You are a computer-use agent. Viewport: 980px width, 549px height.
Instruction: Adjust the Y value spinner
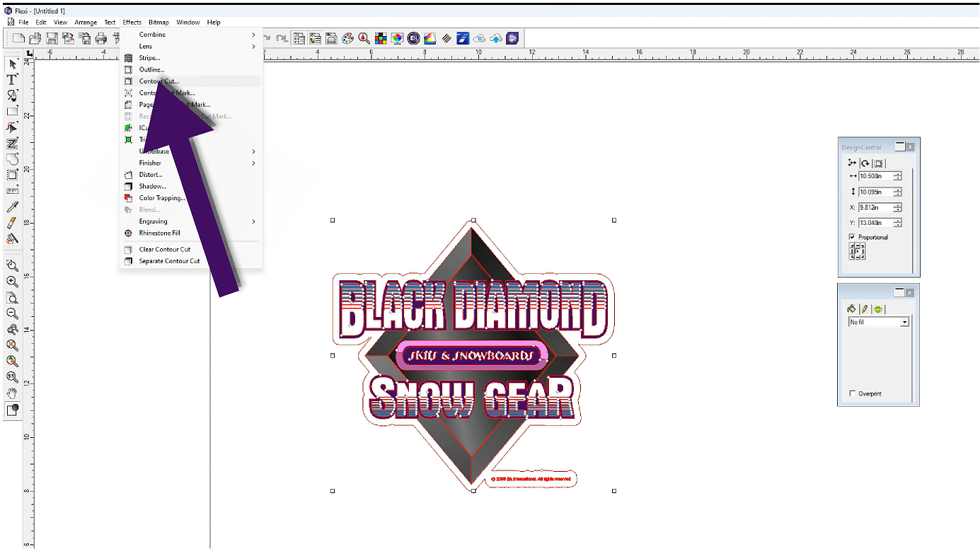898,223
